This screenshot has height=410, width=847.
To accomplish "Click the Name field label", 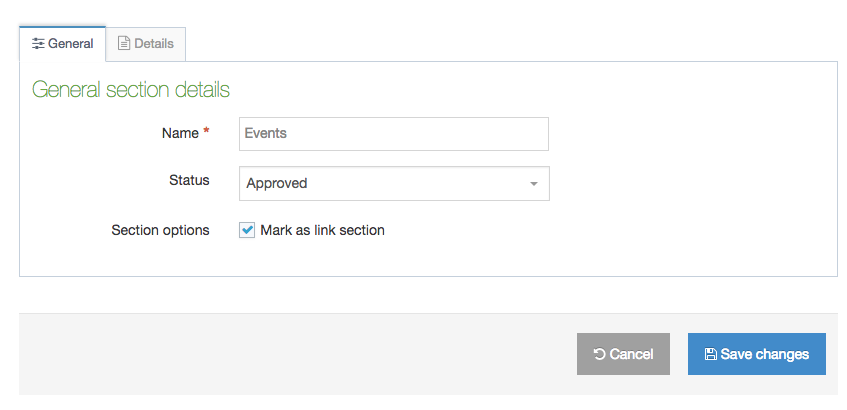I will pyautogui.click(x=180, y=132).
